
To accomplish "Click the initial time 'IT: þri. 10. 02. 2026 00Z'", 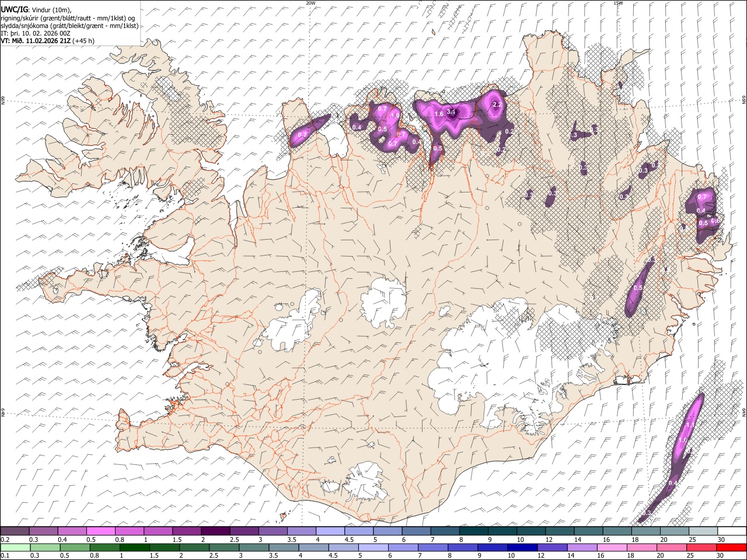I will (35, 33).
